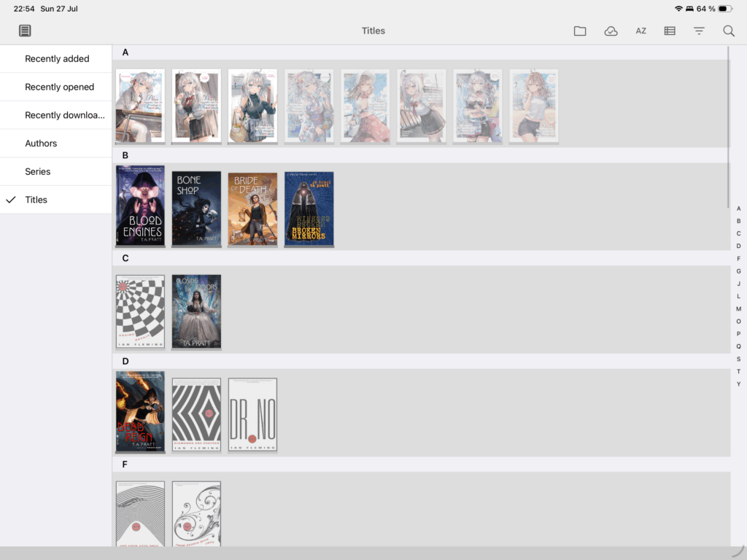Viewport: 747px width, 560px height.
Task: Select Recently downloaded view
Action: click(x=56, y=114)
